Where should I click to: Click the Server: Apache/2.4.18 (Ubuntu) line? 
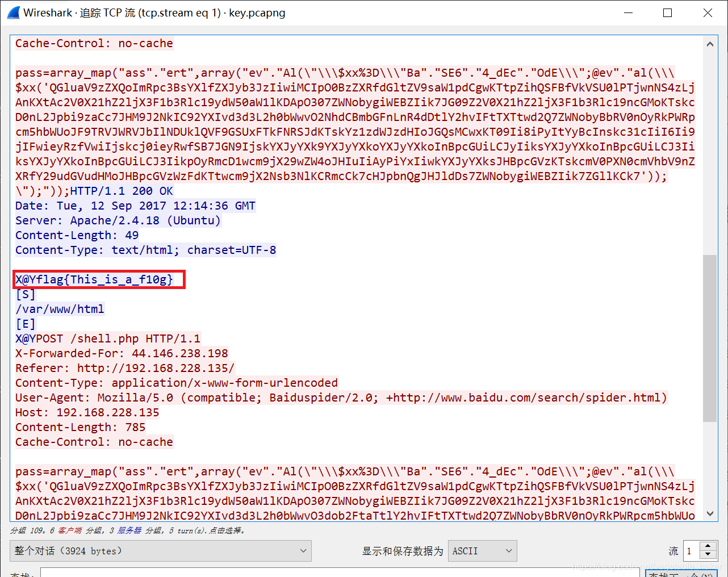click(x=118, y=220)
